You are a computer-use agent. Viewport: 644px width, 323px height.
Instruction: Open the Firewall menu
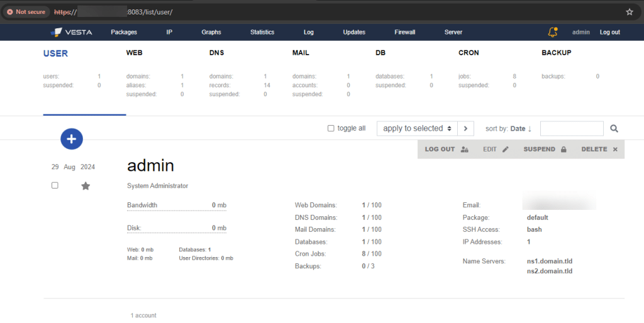tap(405, 32)
